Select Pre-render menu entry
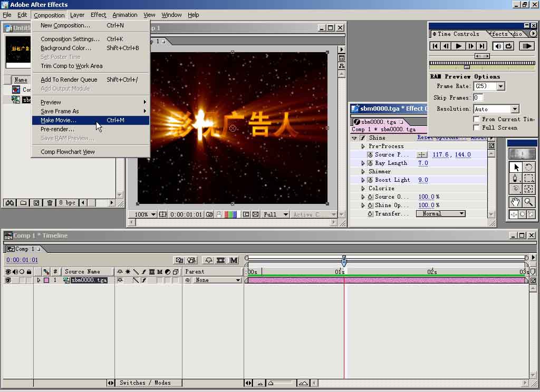 57,129
